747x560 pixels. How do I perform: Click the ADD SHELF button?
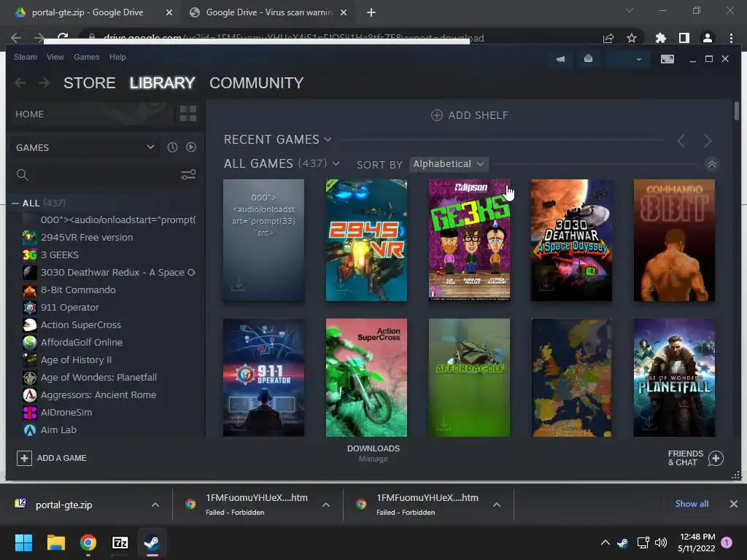(470, 115)
